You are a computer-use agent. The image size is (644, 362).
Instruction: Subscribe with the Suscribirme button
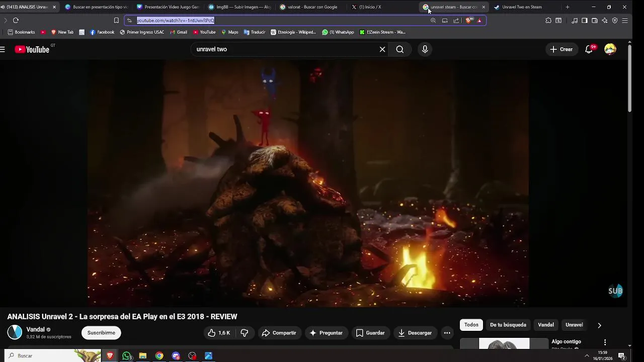101,333
